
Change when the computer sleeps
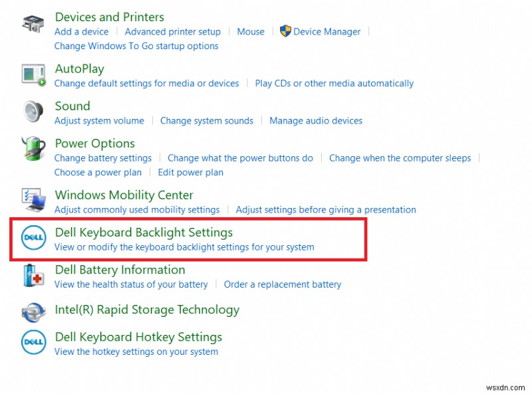coord(400,158)
